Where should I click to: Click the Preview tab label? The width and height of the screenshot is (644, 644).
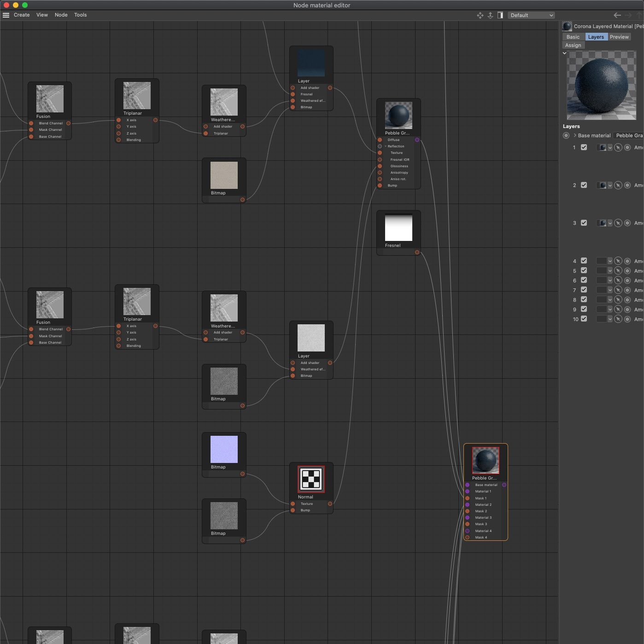click(x=619, y=36)
